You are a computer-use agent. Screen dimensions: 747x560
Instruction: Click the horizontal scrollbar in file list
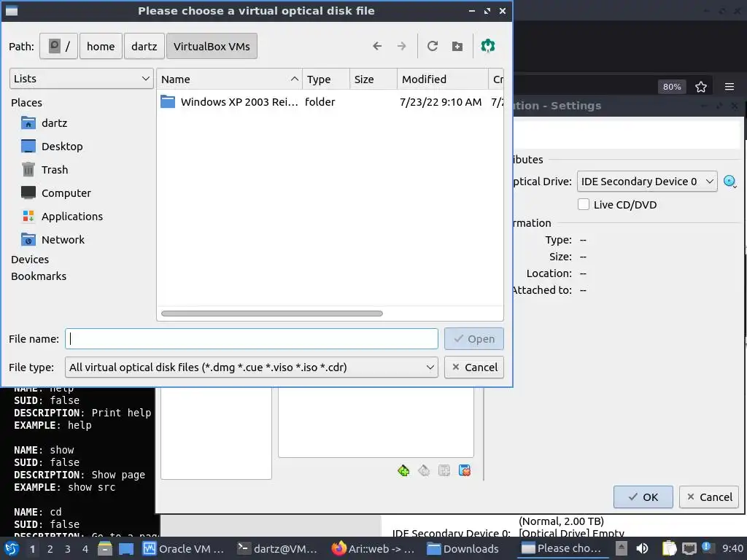[x=272, y=314]
